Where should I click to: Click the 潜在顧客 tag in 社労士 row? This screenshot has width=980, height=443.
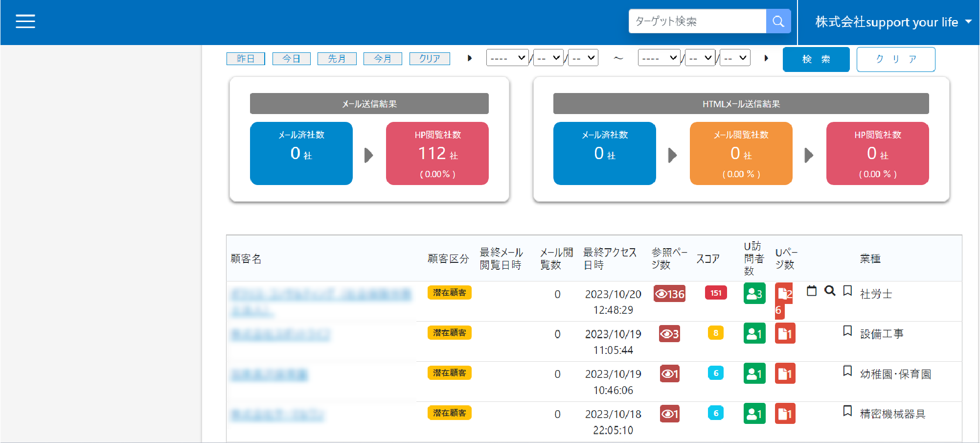[449, 293]
